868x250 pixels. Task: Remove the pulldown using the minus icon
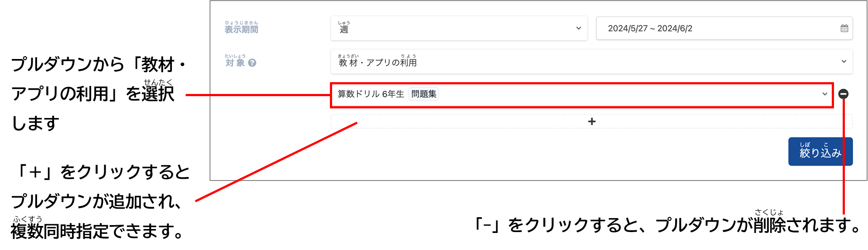pos(843,94)
